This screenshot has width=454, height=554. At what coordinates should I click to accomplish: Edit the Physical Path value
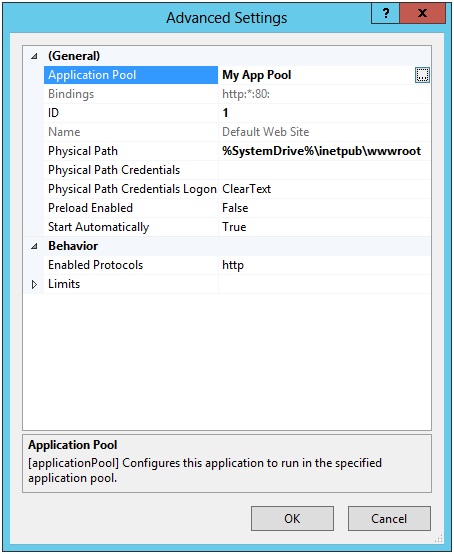click(x=324, y=151)
